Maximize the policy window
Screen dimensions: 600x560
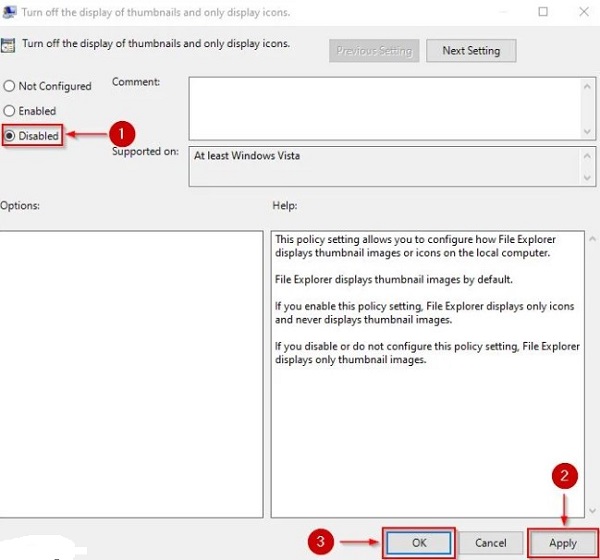click(x=543, y=11)
